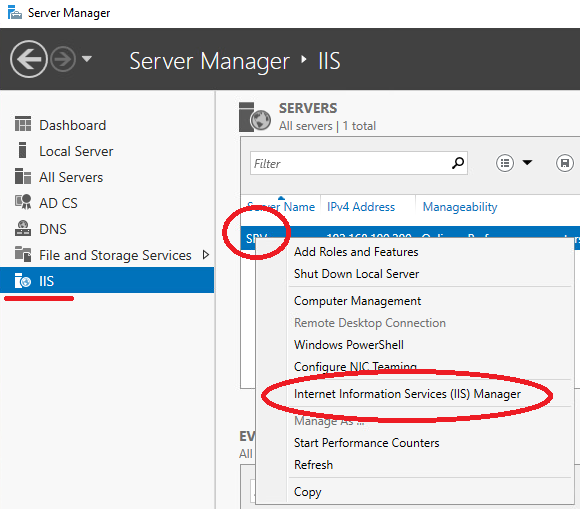
Task: Click the File and Storage Services icon
Action: pyautogui.click(x=23, y=254)
